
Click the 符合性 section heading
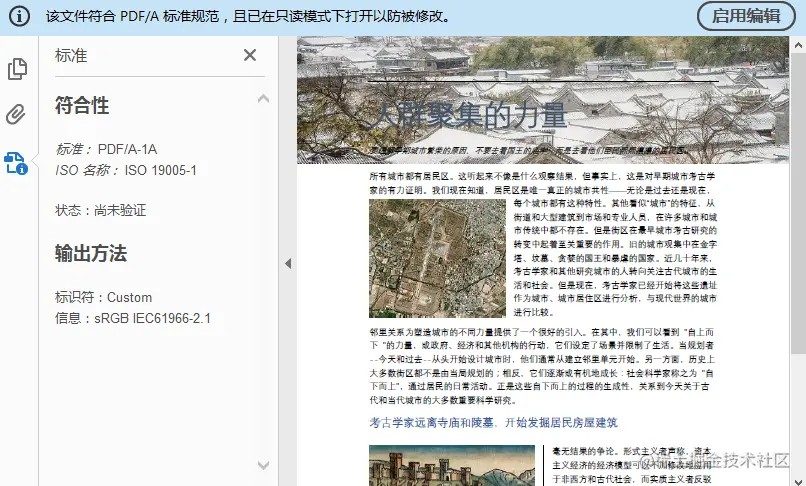82,105
